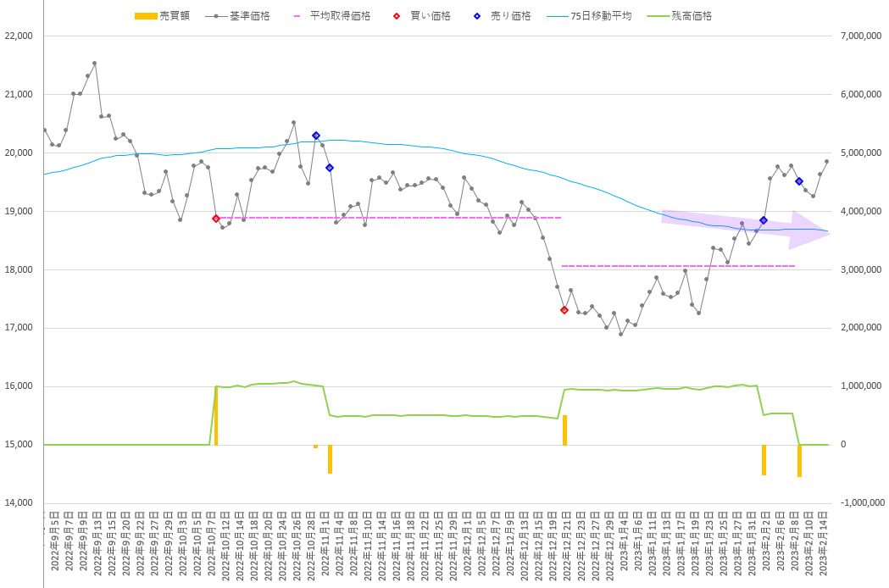
Task: Select the 2,000,000 right axis label
Action: (861, 327)
